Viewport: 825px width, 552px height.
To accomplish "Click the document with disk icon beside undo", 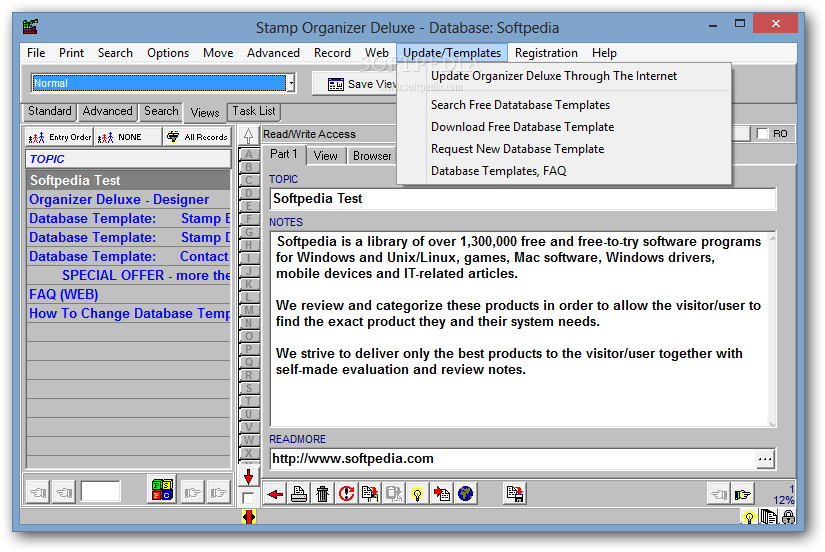I will tap(370, 494).
